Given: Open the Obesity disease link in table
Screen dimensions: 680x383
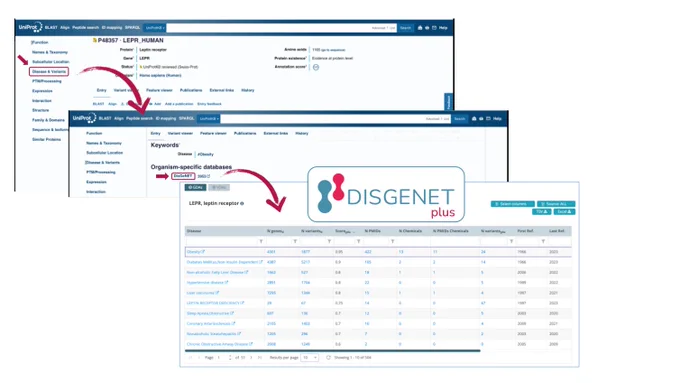Looking at the screenshot, I should (x=193, y=252).
